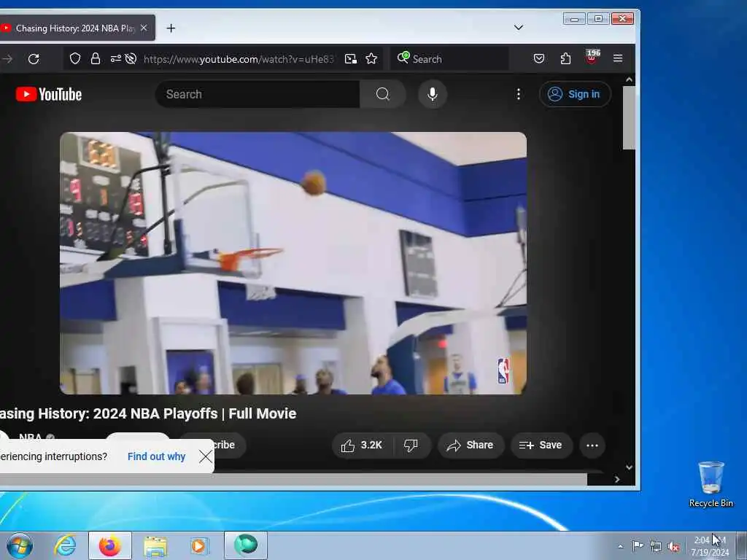Click the forward navigation arrow
747x560 pixels.
pyautogui.click(x=7, y=59)
